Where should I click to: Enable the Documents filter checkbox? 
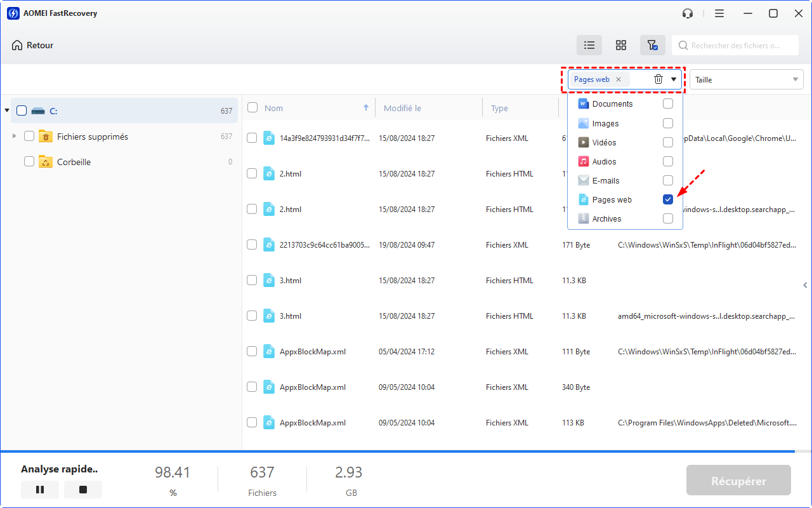[x=668, y=104]
